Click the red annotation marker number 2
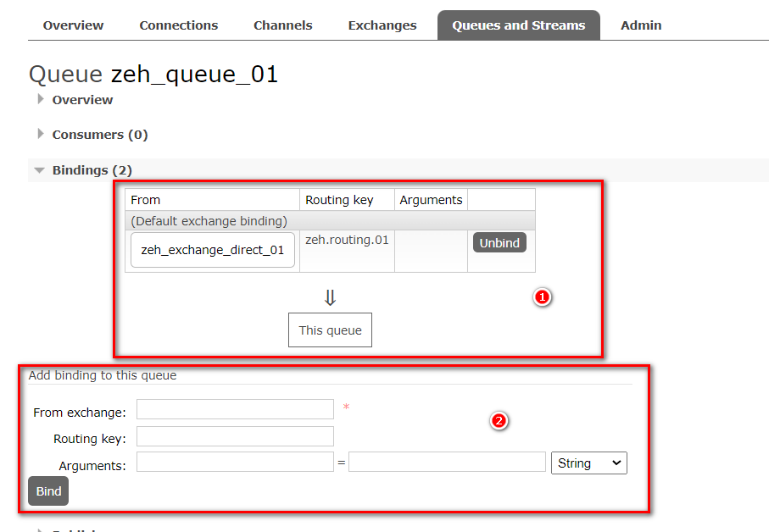 [x=499, y=420]
